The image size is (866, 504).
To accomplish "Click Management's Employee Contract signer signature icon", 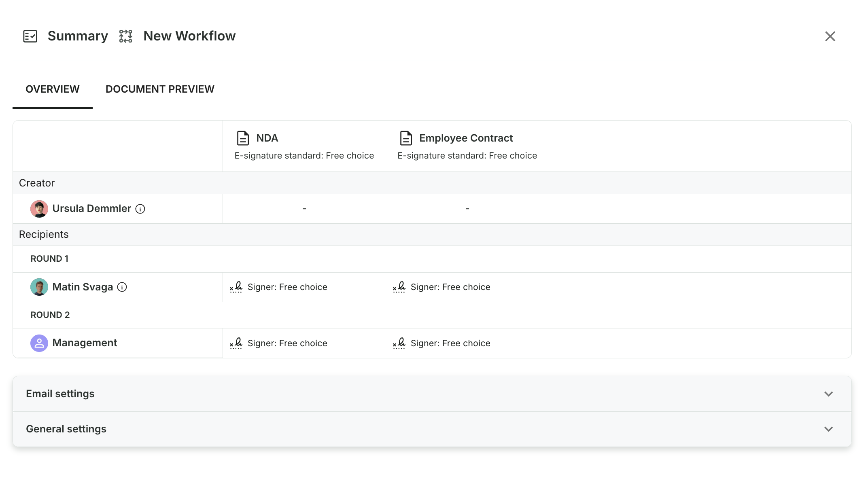I will [x=399, y=343].
